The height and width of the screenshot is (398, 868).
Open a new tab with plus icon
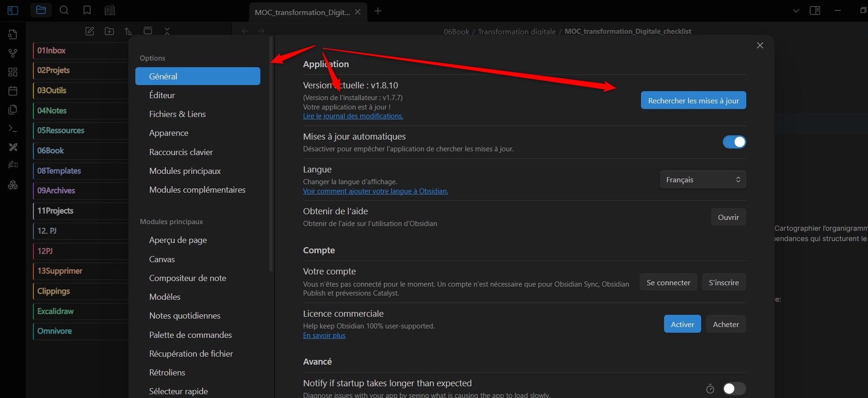click(x=378, y=11)
